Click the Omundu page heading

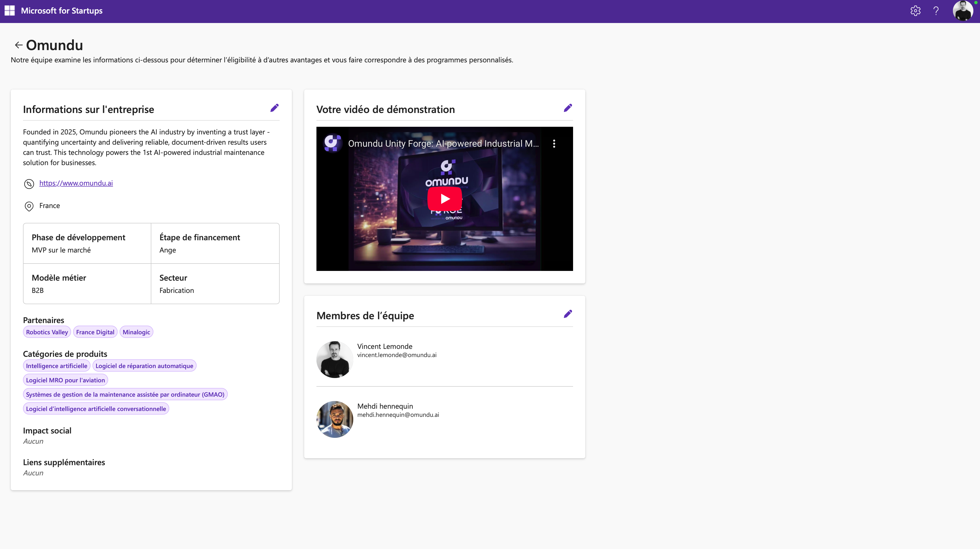click(x=54, y=45)
